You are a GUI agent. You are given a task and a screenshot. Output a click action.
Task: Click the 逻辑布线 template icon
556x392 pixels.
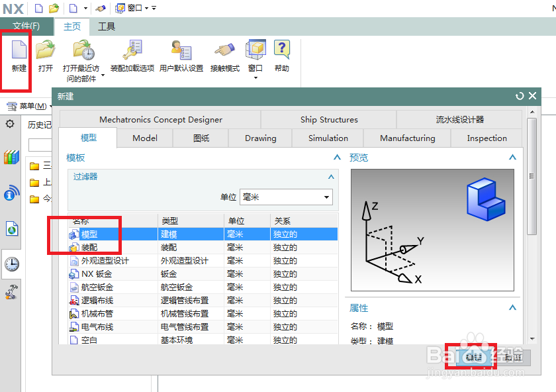tap(73, 301)
